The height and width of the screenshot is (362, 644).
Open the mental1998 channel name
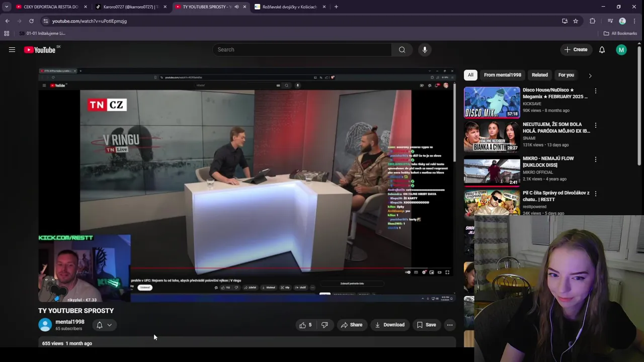pyautogui.click(x=70, y=322)
